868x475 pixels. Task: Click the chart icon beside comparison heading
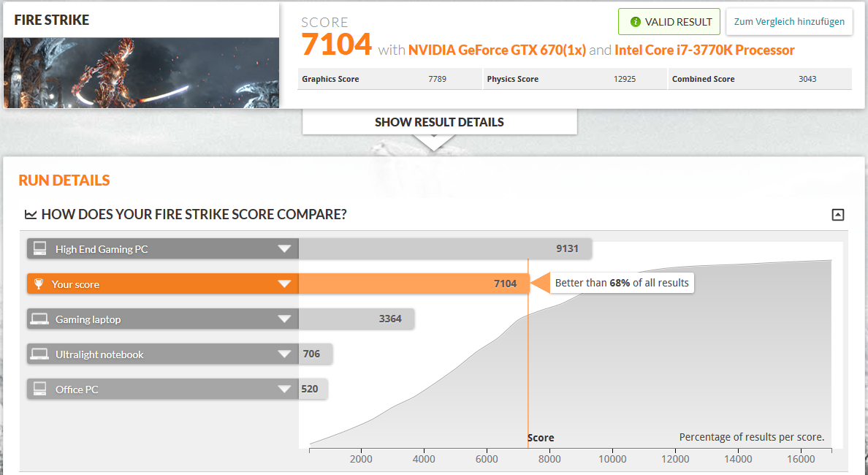coord(31,214)
